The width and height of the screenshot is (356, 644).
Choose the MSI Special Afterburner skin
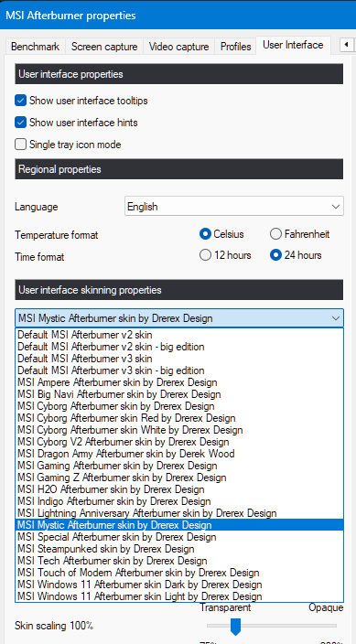tap(179, 537)
